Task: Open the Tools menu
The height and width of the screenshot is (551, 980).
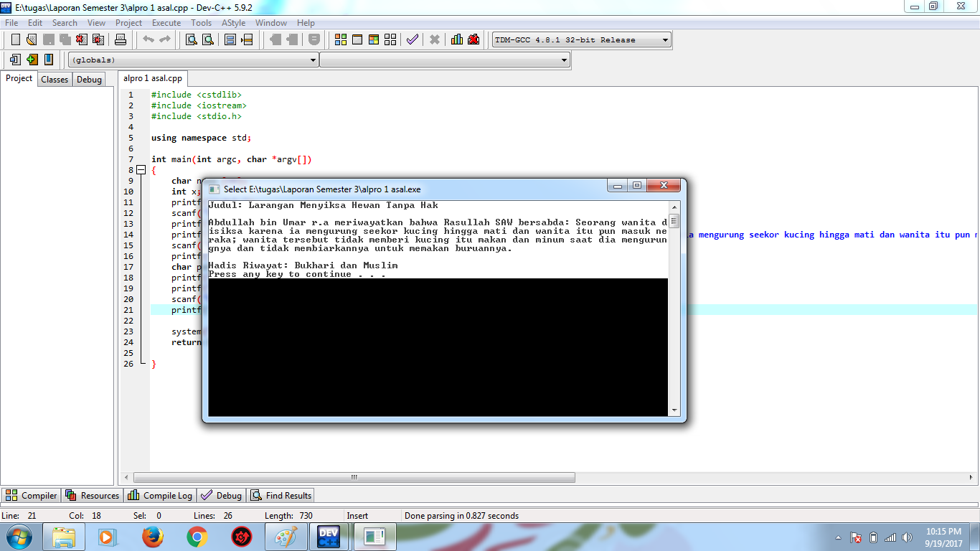Action: [202, 23]
